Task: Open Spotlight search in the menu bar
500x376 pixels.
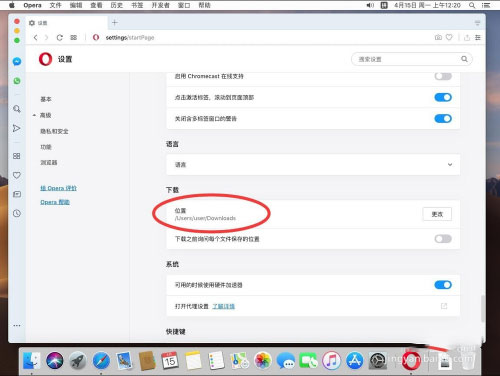Action: pyautogui.click(x=472, y=5)
